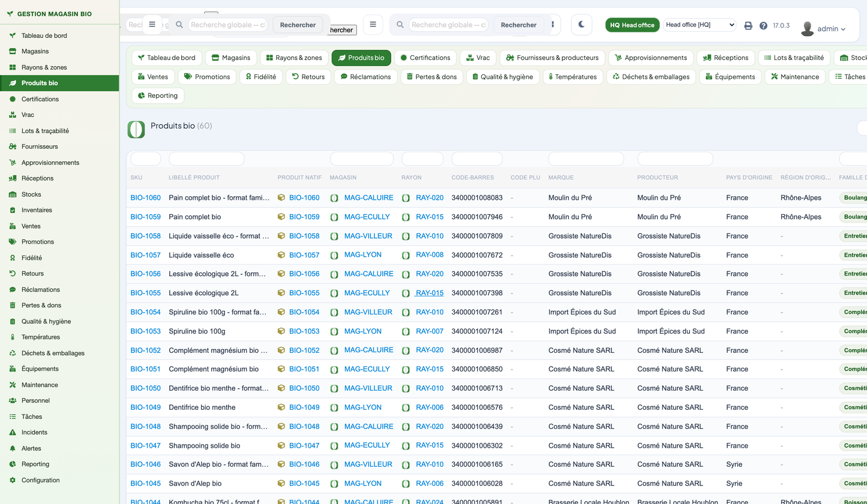This screenshot has height=504, width=867.
Task: Click the Magasins store icon in sidebar
Action: 13,52
